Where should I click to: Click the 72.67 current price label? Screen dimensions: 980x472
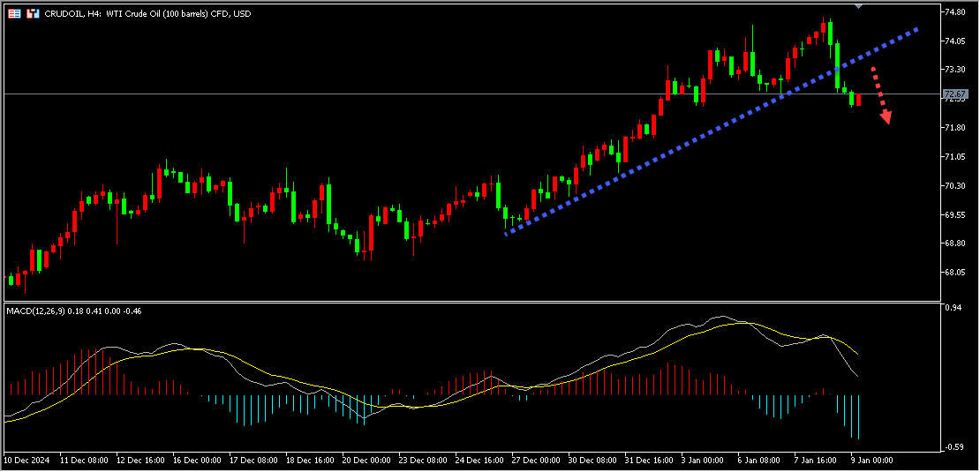tap(955, 94)
